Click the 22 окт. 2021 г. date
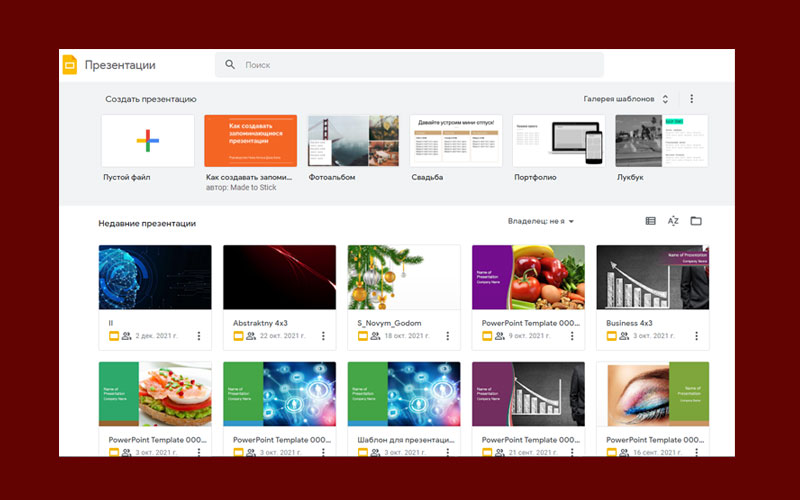The image size is (800, 500). [283, 336]
